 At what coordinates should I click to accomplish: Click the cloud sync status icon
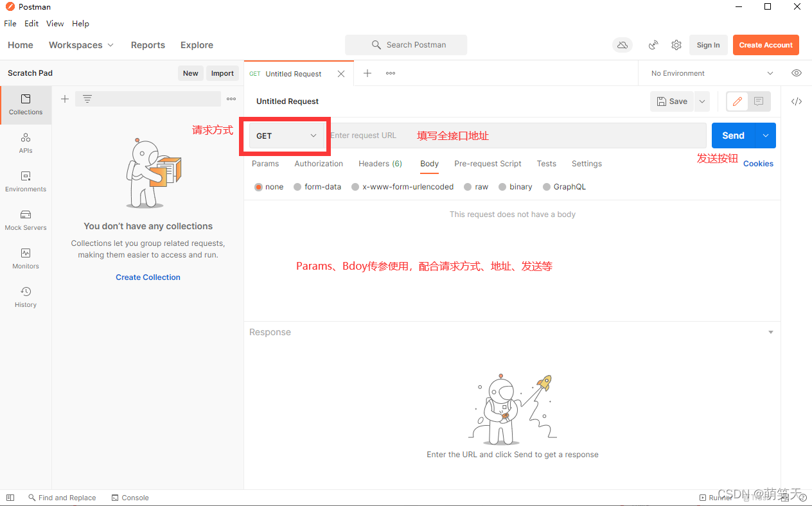622,45
